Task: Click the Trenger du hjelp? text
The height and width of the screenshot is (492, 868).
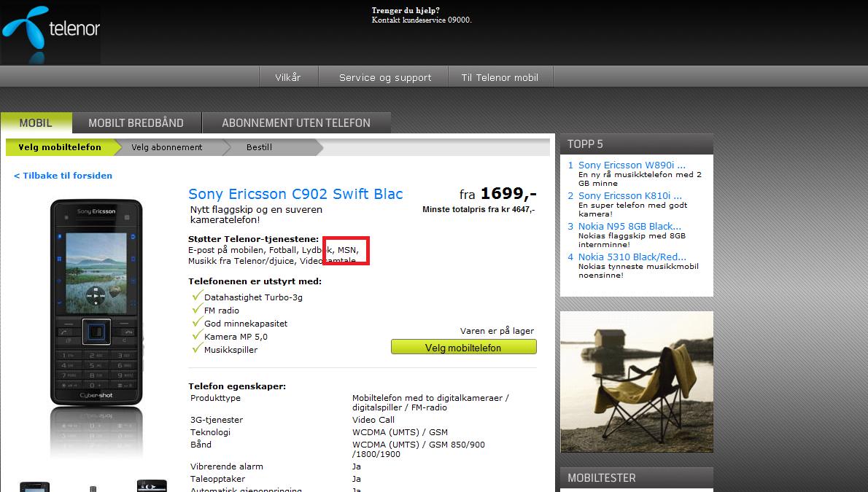Action: click(406, 10)
